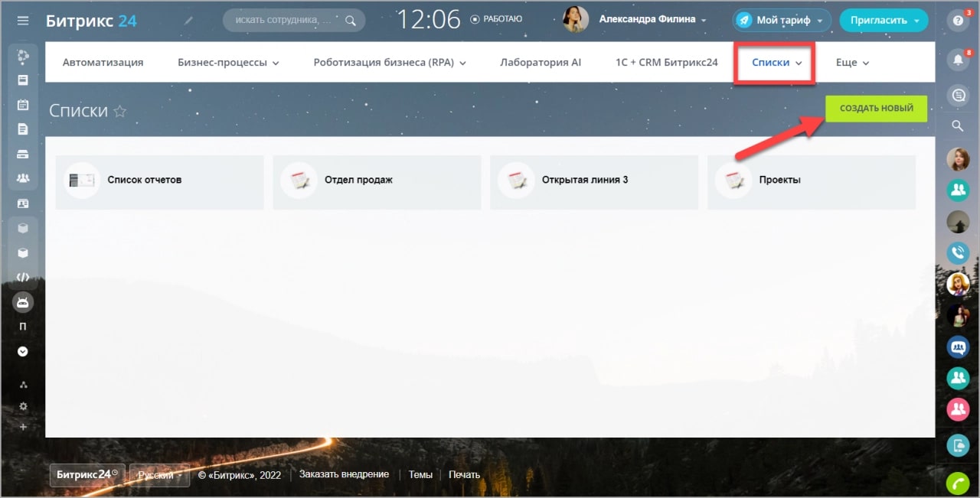
Task: Open the calendar icon in left sidebar
Action: pos(23,105)
